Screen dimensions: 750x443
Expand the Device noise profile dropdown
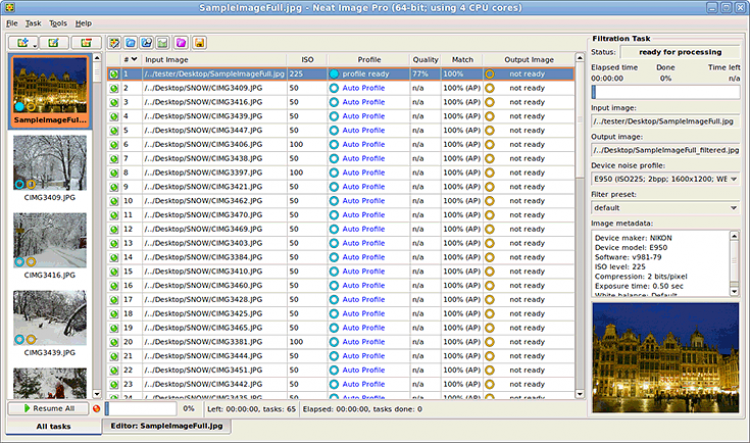click(x=733, y=179)
